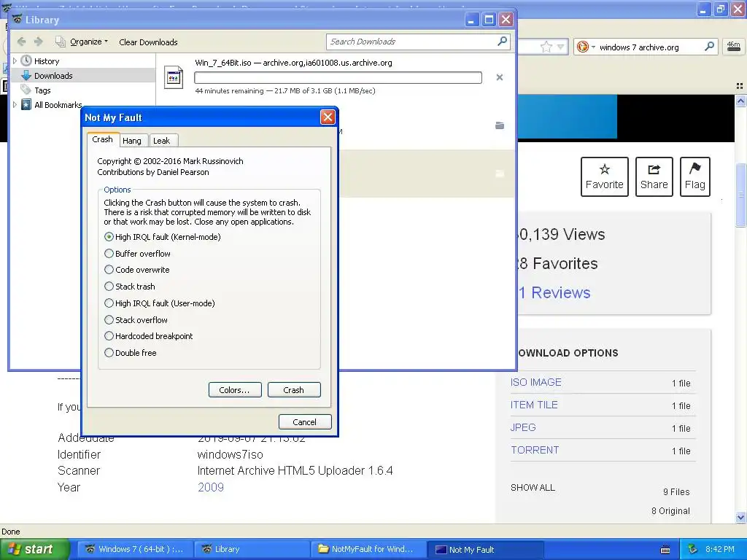Go back with Library back arrow
747x560 pixels.
22,42
